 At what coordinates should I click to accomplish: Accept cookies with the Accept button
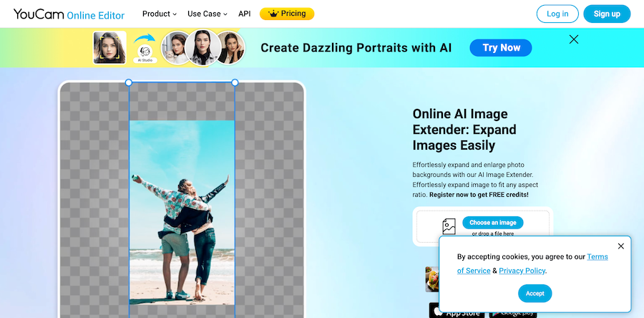tap(535, 294)
